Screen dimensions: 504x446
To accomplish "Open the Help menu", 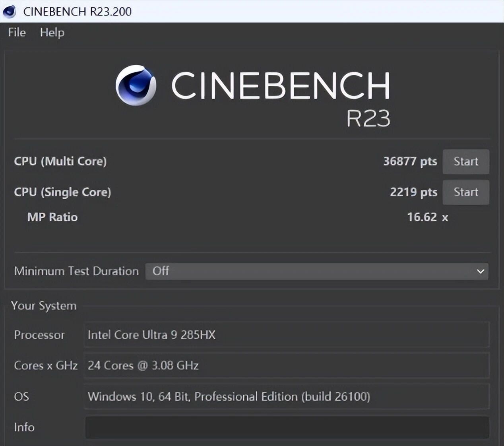I will 52,33.
